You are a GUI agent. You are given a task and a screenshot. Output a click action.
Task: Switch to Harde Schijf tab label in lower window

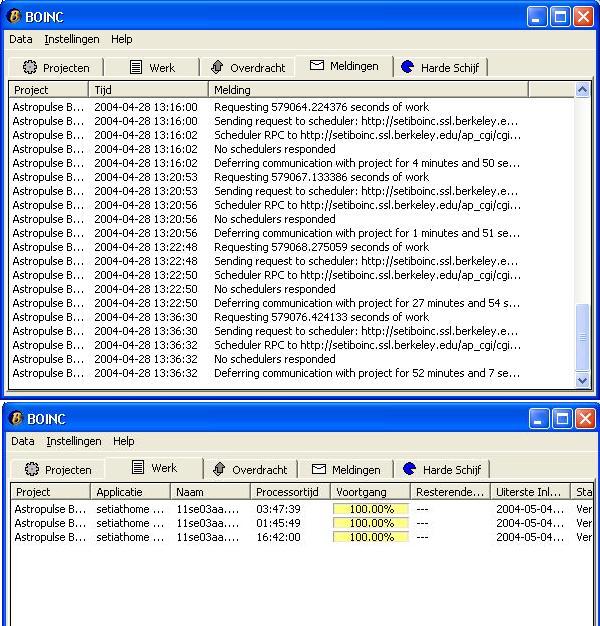tap(452, 470)
